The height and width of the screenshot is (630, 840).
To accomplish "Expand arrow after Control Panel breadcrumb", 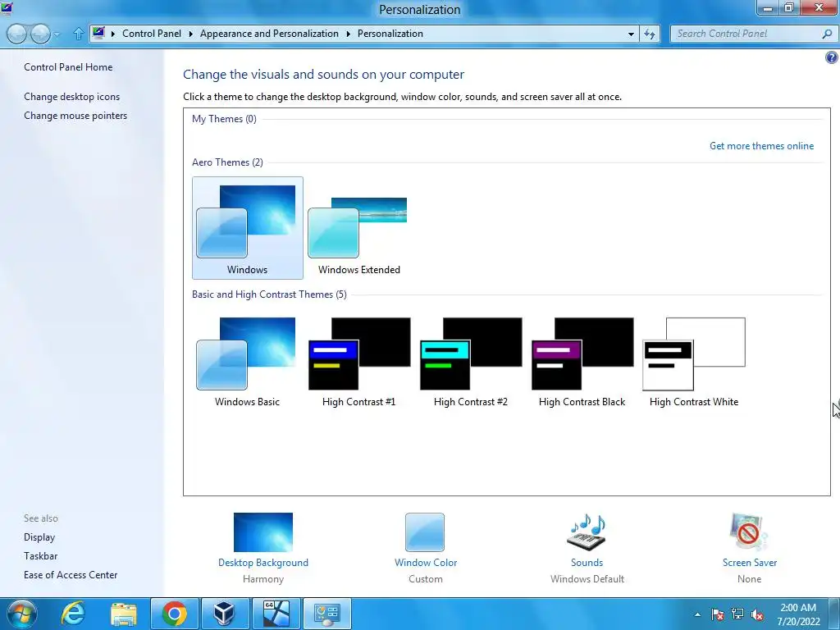I will 190,34.
